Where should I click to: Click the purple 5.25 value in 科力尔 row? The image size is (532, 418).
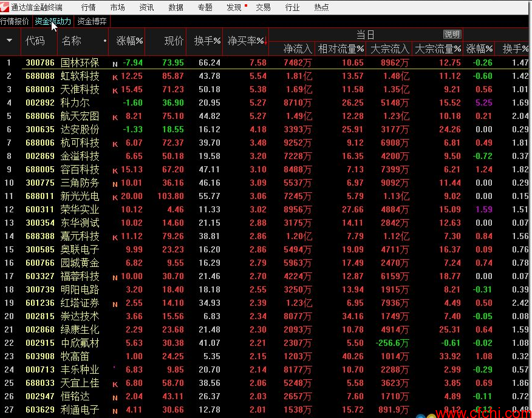tap(484, 103)
